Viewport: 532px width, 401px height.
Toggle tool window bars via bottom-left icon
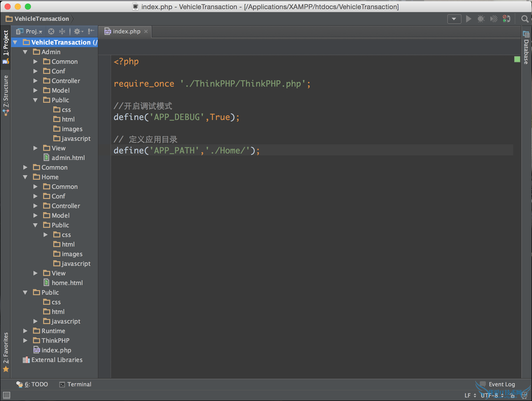point(7,395)
